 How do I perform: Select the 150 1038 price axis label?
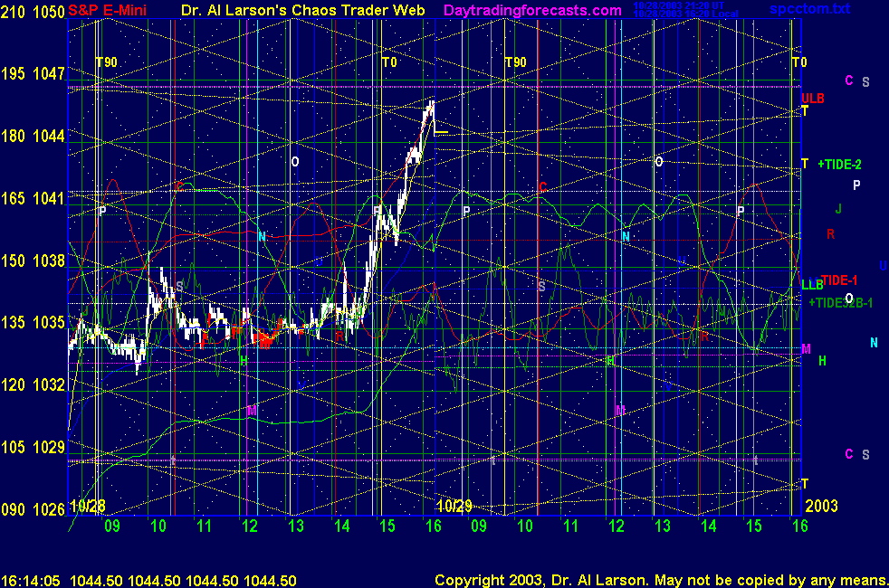click(x=33, y=261)
